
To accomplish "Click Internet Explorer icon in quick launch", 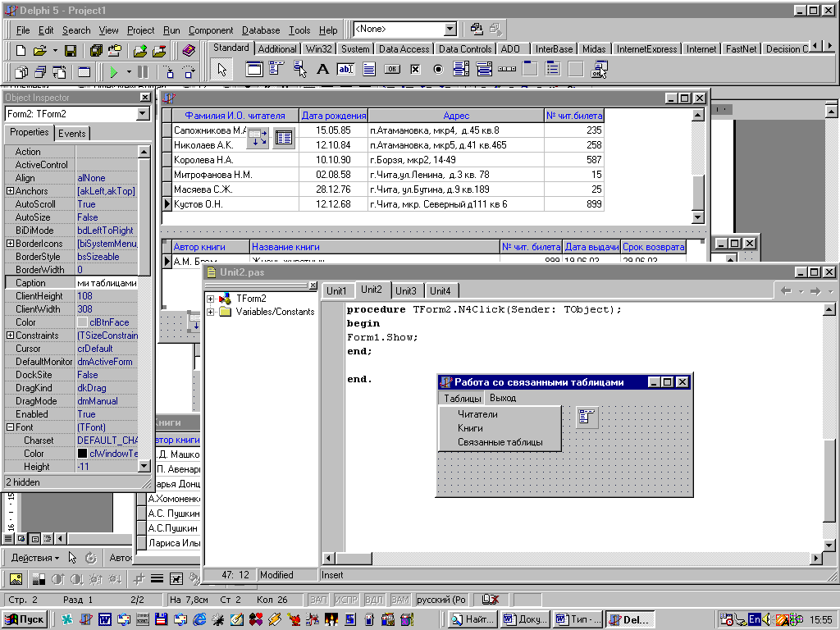I will coord(199,619).
